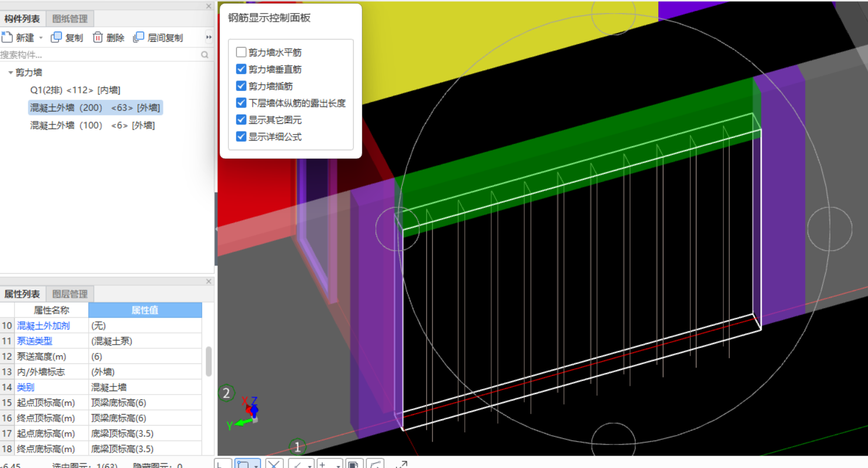Collapse the 剪力墙 tree node
Viewport: 868px width, 468px height.
(11, 73)
